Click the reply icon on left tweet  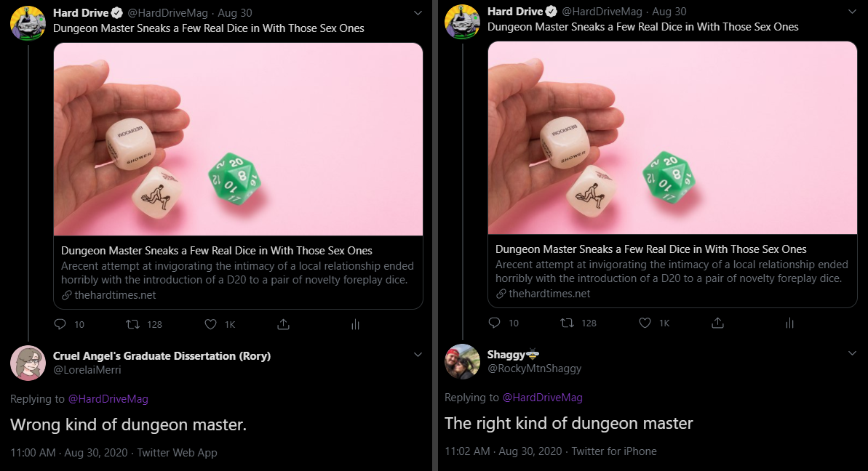click(60, 324)
